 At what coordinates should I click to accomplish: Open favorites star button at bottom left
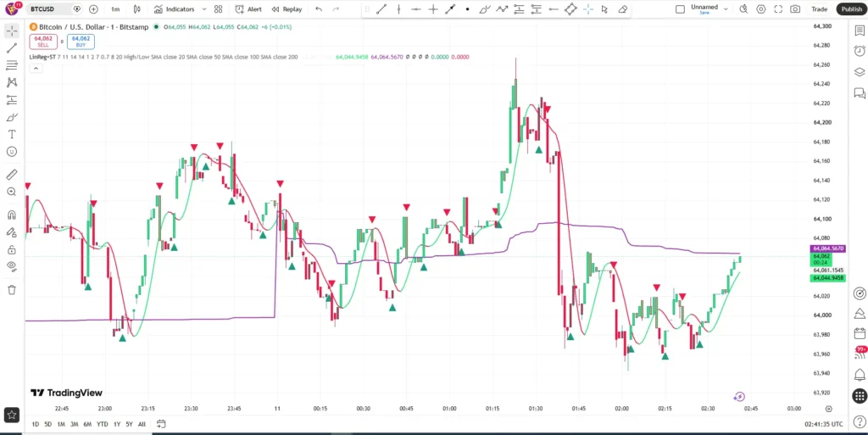12,415
